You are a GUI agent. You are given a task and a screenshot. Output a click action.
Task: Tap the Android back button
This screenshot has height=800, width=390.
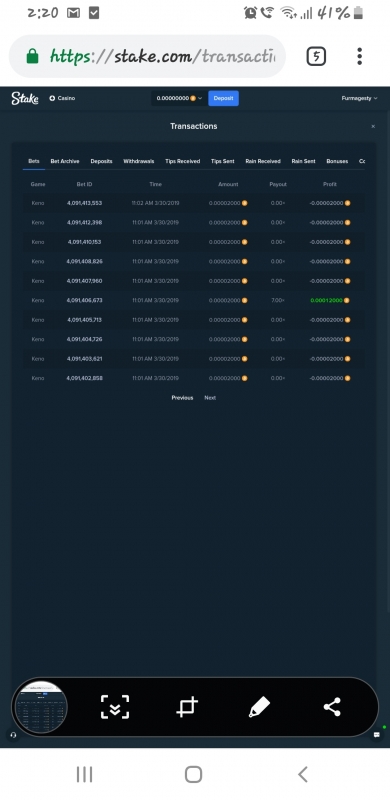[303, 774]
